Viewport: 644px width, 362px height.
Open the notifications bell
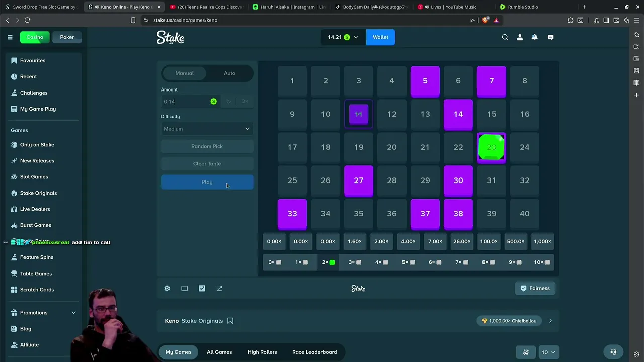tap(534, 37)
